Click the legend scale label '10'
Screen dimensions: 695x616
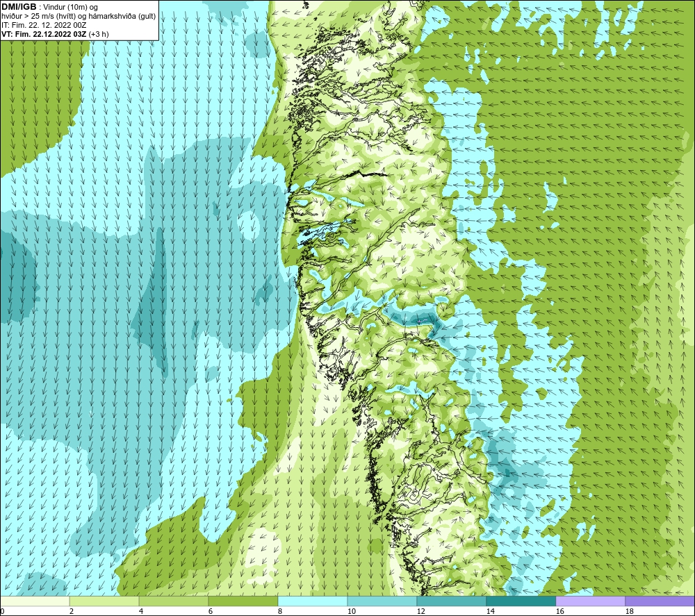(352, 612)
